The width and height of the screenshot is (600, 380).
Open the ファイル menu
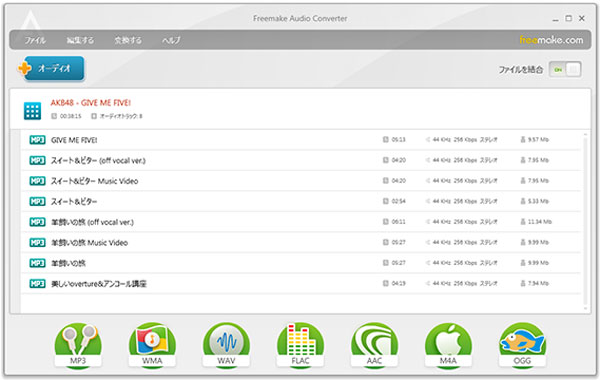pyautogui.click(x=35, y=40)
